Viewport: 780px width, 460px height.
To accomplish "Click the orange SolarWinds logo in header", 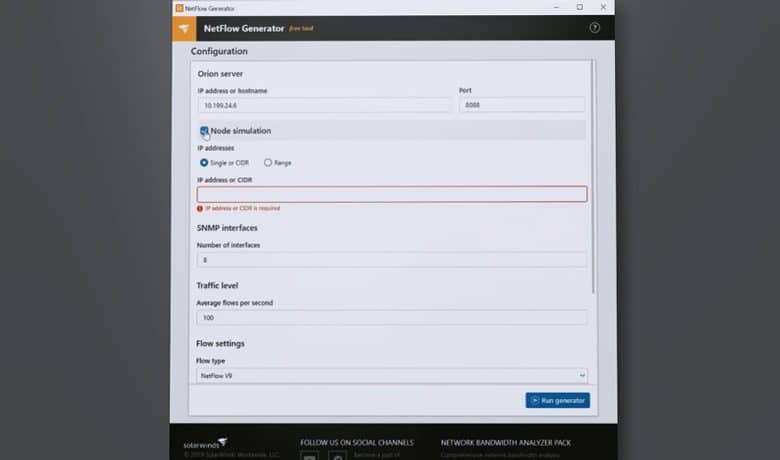I will click(184, 28).
